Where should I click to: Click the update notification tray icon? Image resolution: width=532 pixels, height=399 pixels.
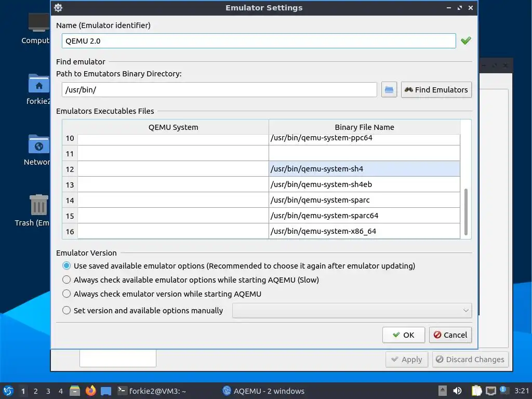click(503, 390)
